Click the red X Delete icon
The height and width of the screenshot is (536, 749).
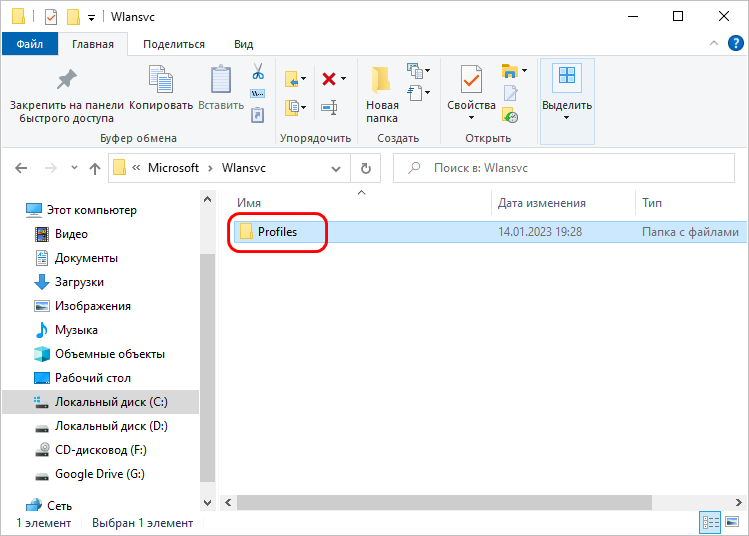(x=329, y=79)
